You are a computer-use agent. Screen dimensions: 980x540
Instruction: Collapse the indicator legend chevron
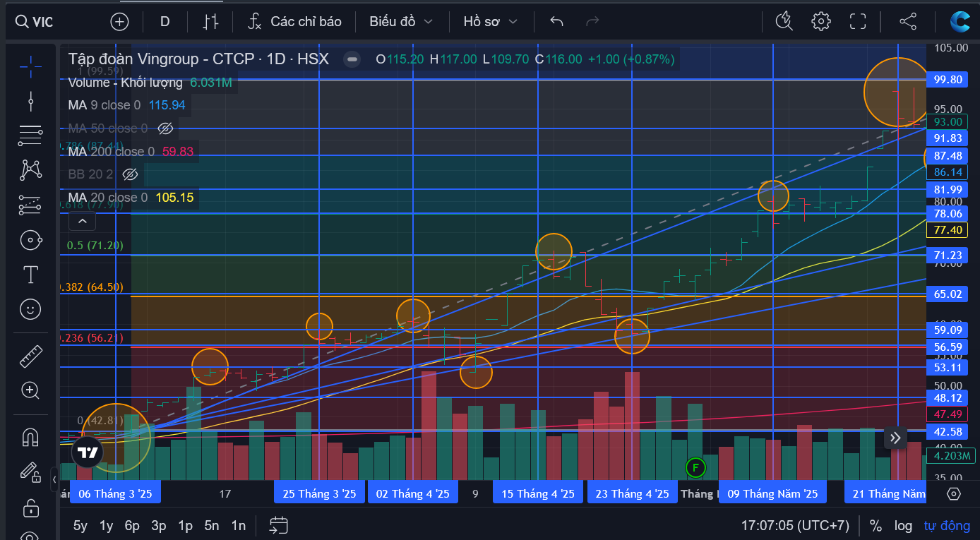point(82,222)
